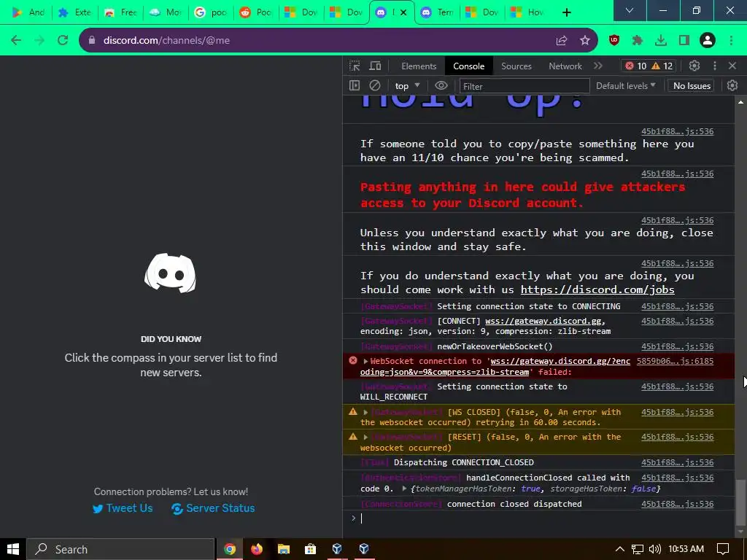Viewport: 747px width, 560px height.
Task: Open the Chrome profile avatar
Action: click(708, 41)
